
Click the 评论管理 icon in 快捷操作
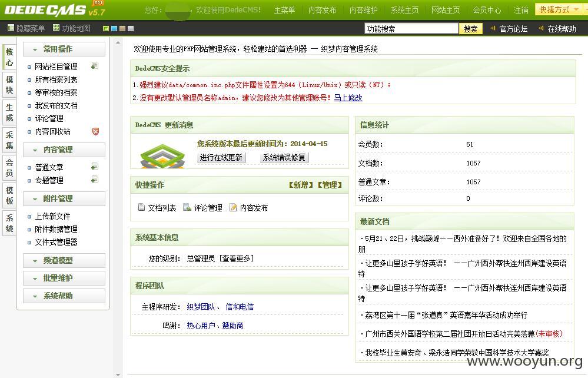tap(187, 207)
